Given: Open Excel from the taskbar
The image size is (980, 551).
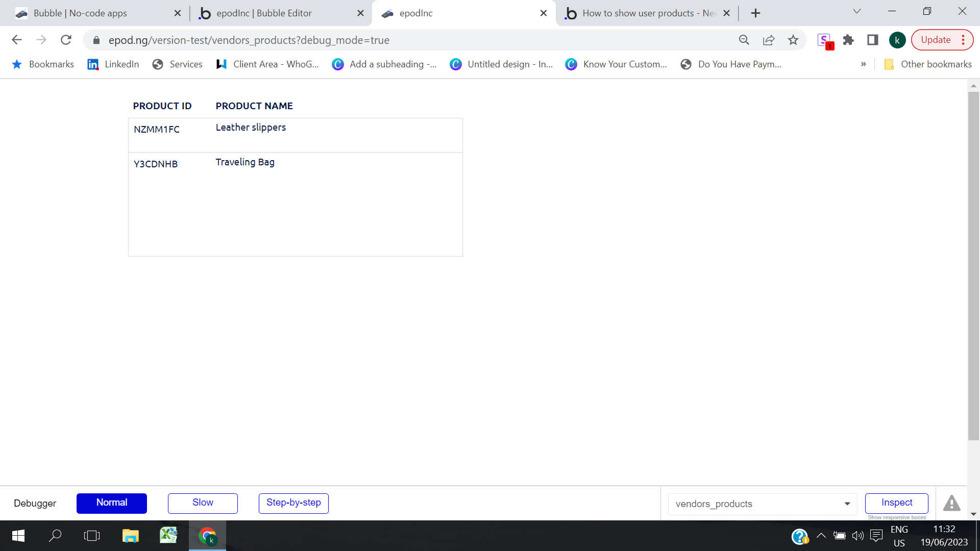Looking at the screenshot, I should [x=168, y=536].
